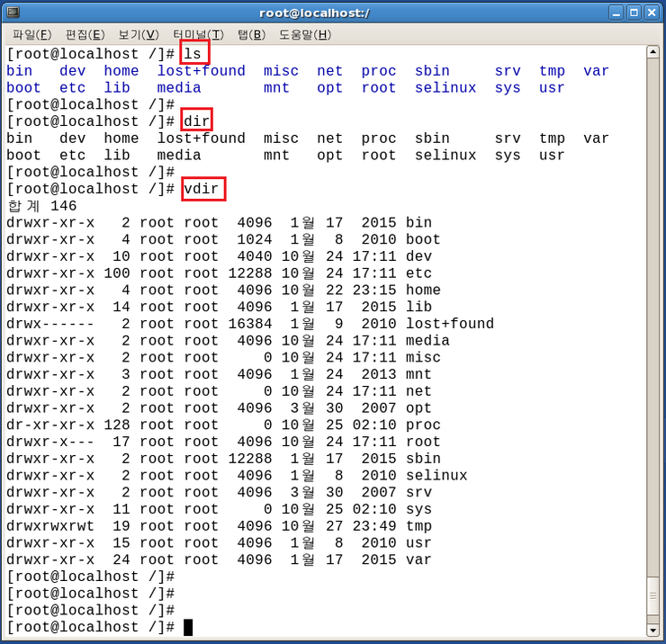Click the blue 'media' directory name
666x644 pixels.
pos(179,87)
